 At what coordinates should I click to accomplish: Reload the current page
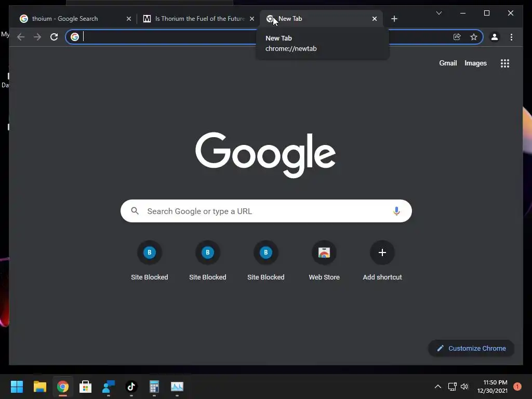[54, 37]
